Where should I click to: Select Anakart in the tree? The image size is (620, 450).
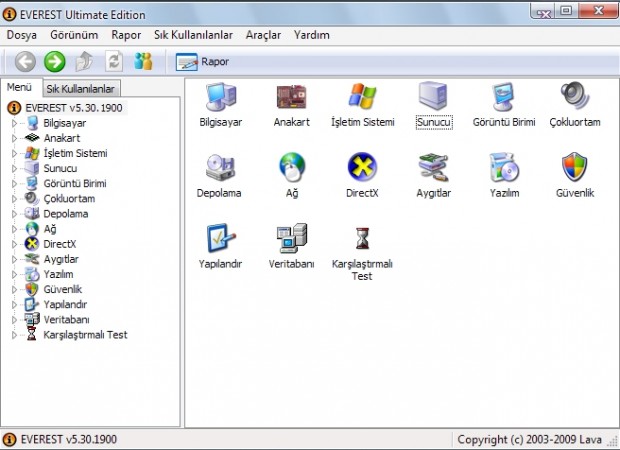pos(62,138)
